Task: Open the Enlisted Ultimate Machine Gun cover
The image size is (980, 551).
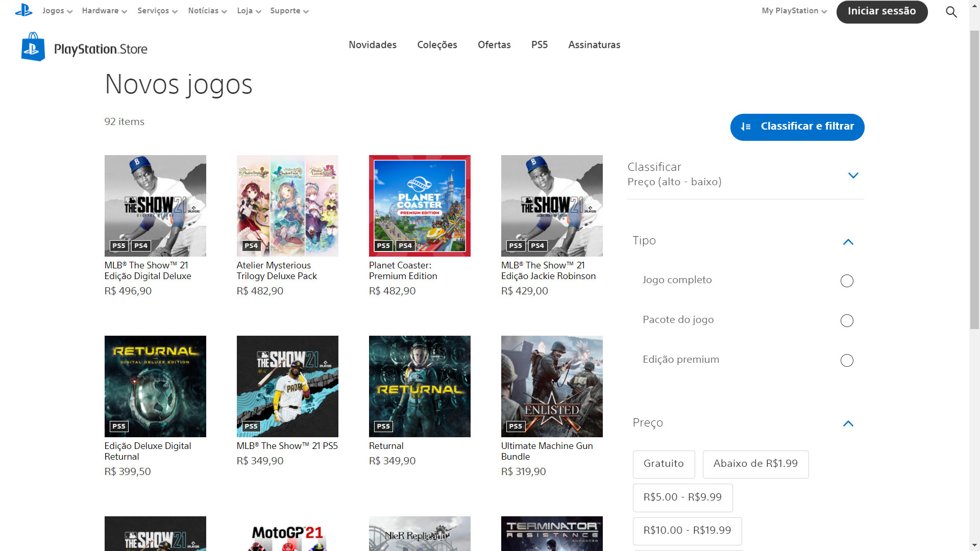Action: pos(552,386)
